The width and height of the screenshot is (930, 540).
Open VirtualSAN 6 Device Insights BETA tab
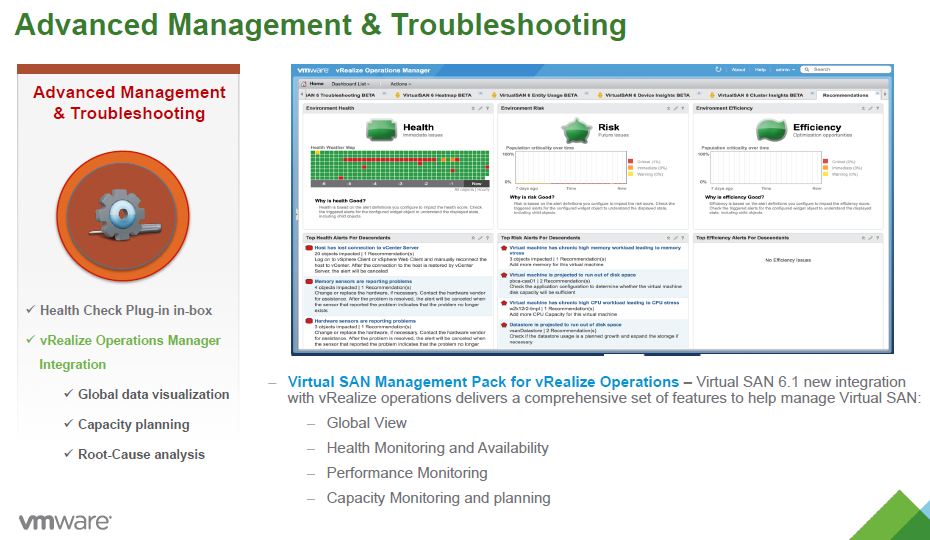[x=647, y=95]
